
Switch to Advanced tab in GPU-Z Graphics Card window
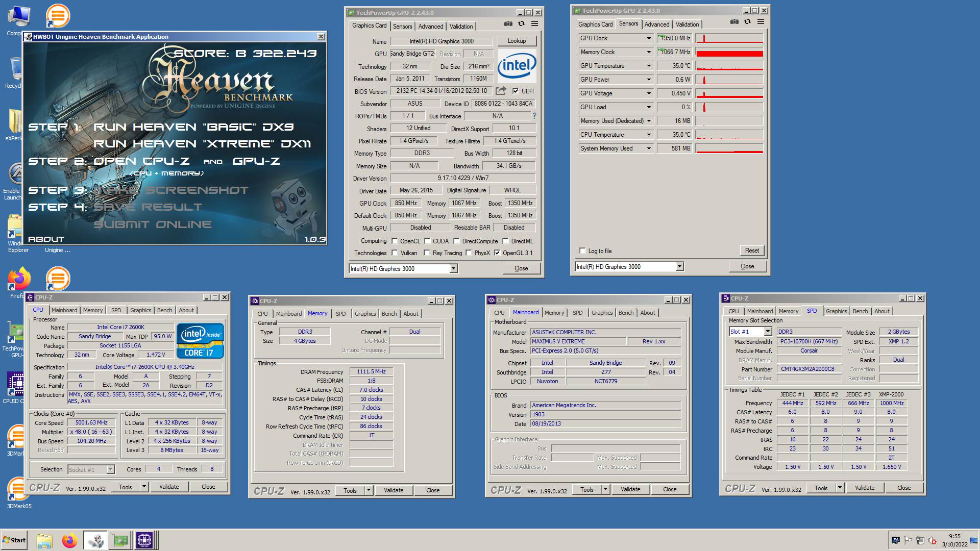[430, 27]
